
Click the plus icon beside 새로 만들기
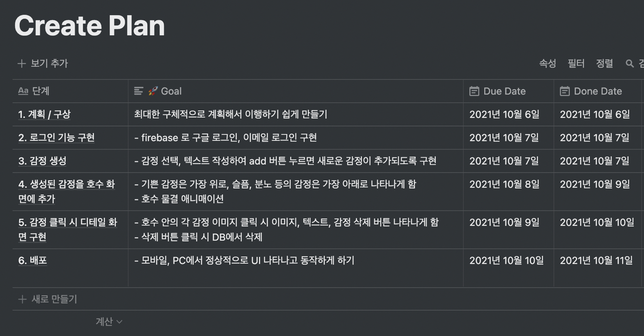coord(22,300)
